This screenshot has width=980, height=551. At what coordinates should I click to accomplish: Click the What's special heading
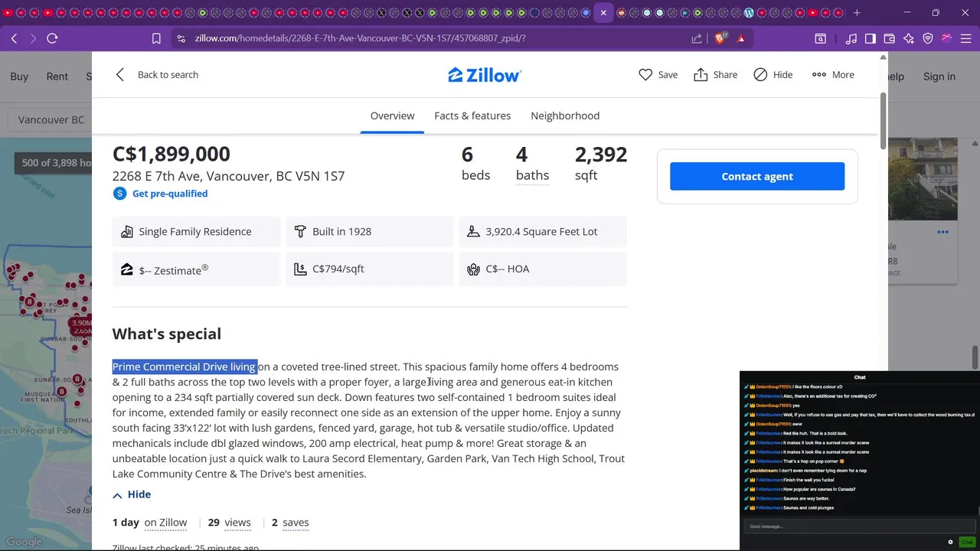coord(167,334)
